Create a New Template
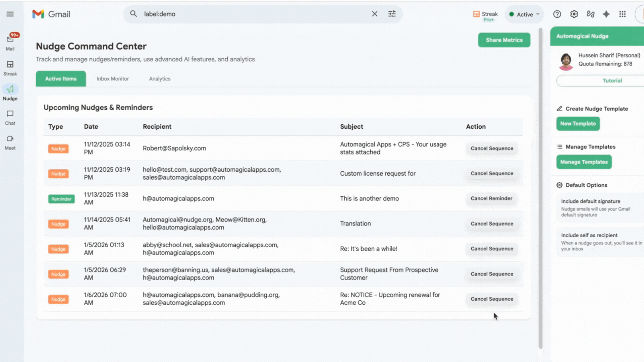644x362 pixels. point(578,123)
